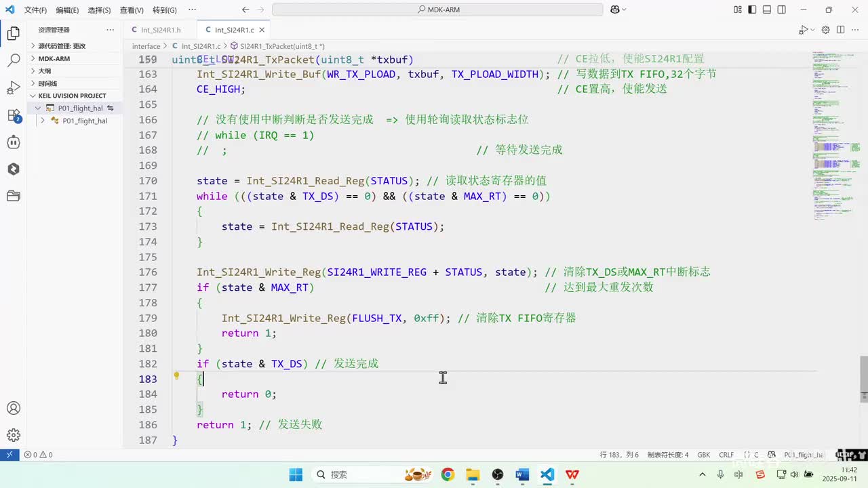Expand the MDK-ARM section
The image size is (868, 488).
point(76,58)
